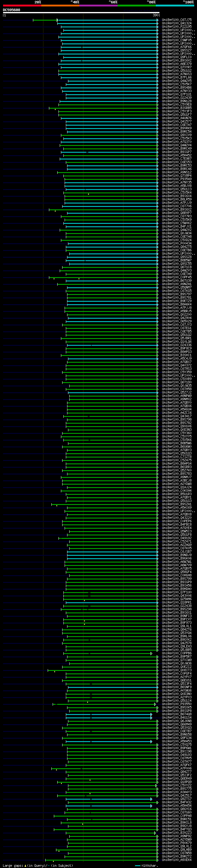Open hit UniRef100_A8E379
Viewport: 197px width, 868px height.
coord(177,64)
